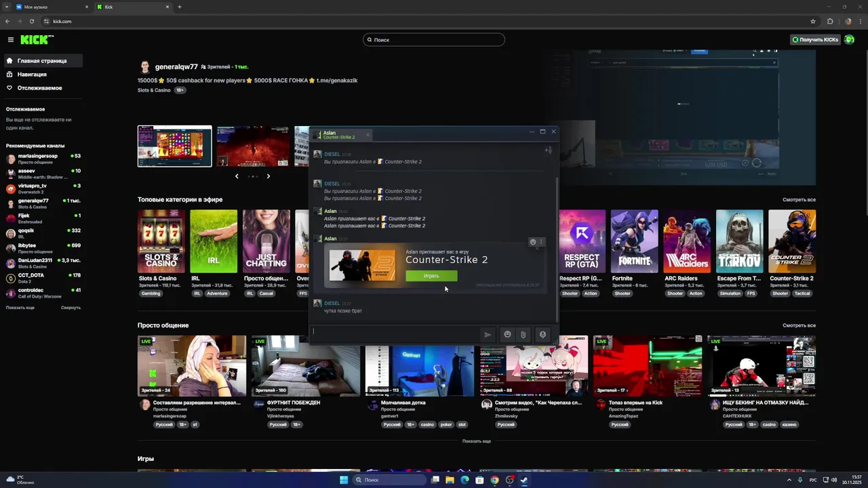Open the Tactical tag under Counter-Strike 2
This screenshot has height=488, width=868.
(802, 293)
